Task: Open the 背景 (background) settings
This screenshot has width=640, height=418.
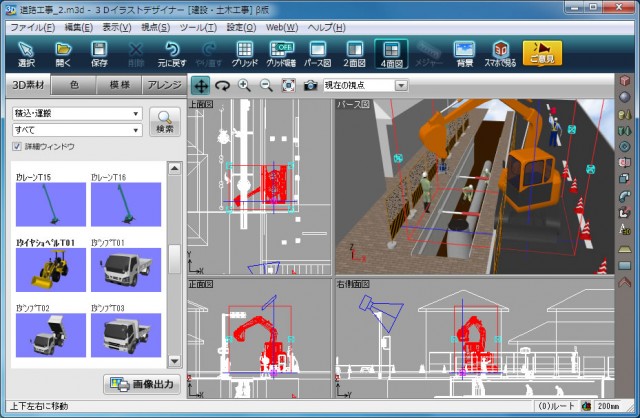Action: [464, 53]
